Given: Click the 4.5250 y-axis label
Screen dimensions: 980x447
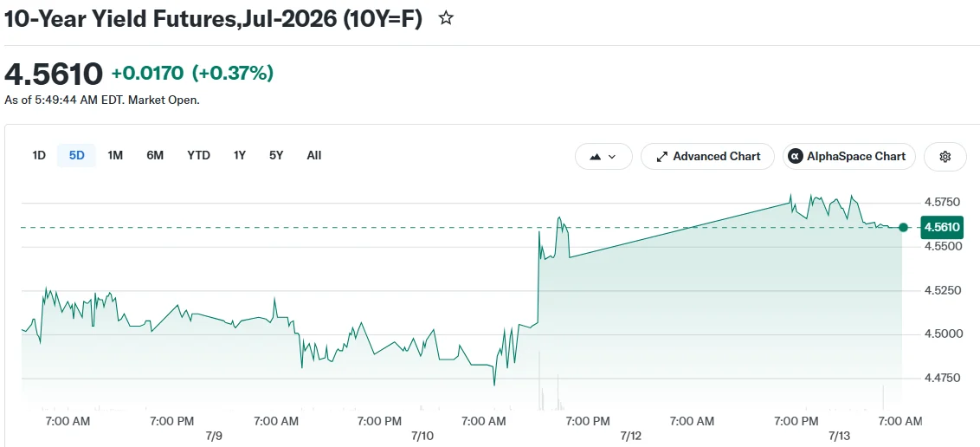Looking at the screenshot, I should (x=943, y=291).
